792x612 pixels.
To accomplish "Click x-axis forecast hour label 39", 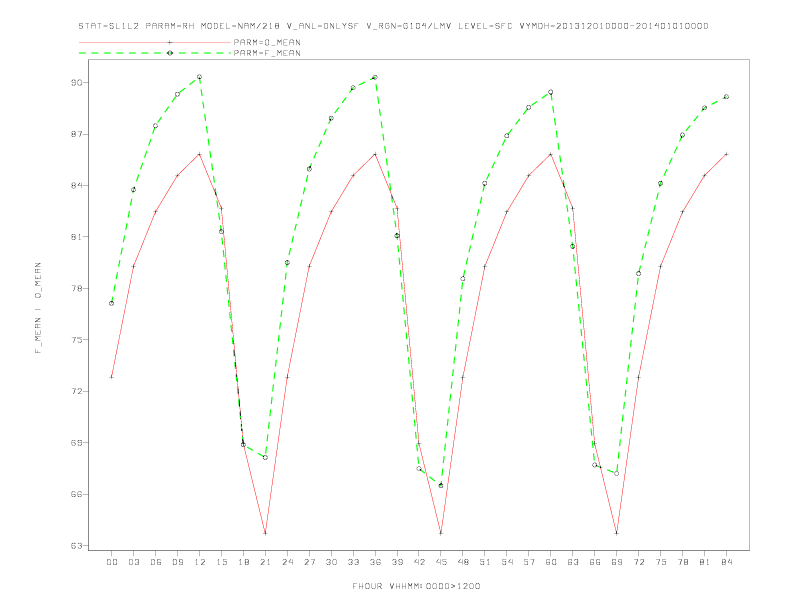I will click(397, 562).
